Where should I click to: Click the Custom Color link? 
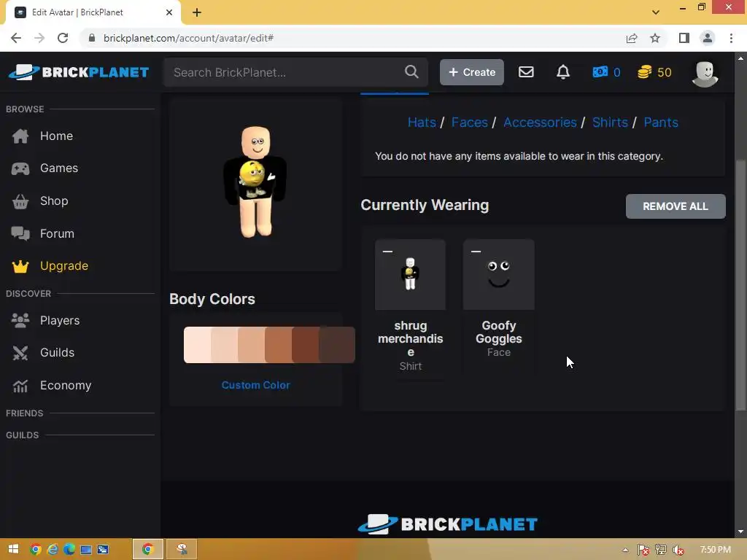pos(256,385)
